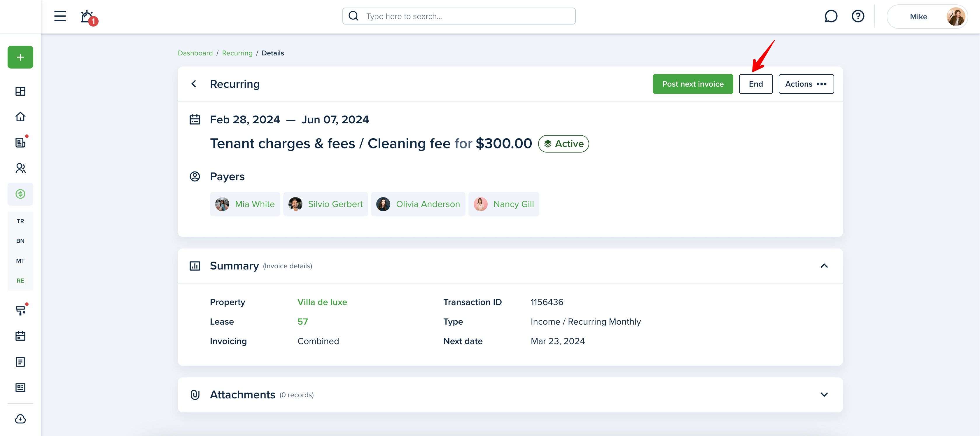Open the cloud download sidebar icon
The image size is (980, 436).
[x=20, y=419]
